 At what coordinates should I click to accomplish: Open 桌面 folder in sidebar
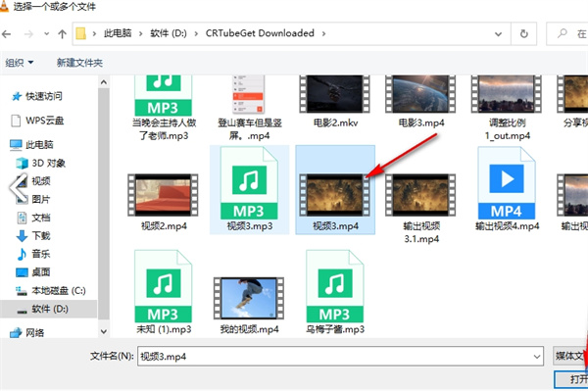point(33,272)
